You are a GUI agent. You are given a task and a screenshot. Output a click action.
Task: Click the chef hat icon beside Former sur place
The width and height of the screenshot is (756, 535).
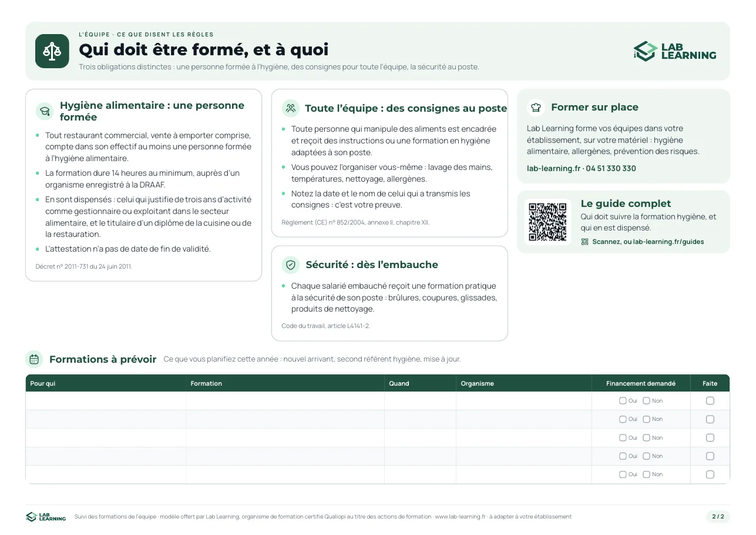[536, 108]
